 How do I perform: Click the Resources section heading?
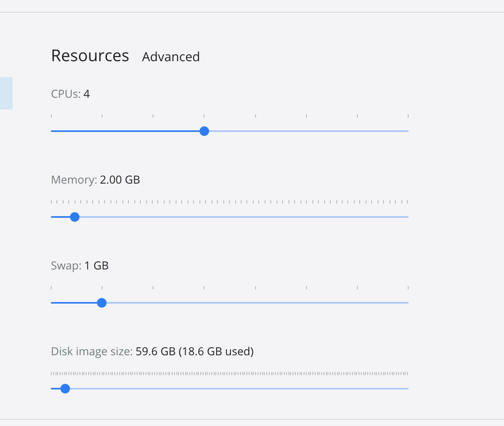point(90,56)
